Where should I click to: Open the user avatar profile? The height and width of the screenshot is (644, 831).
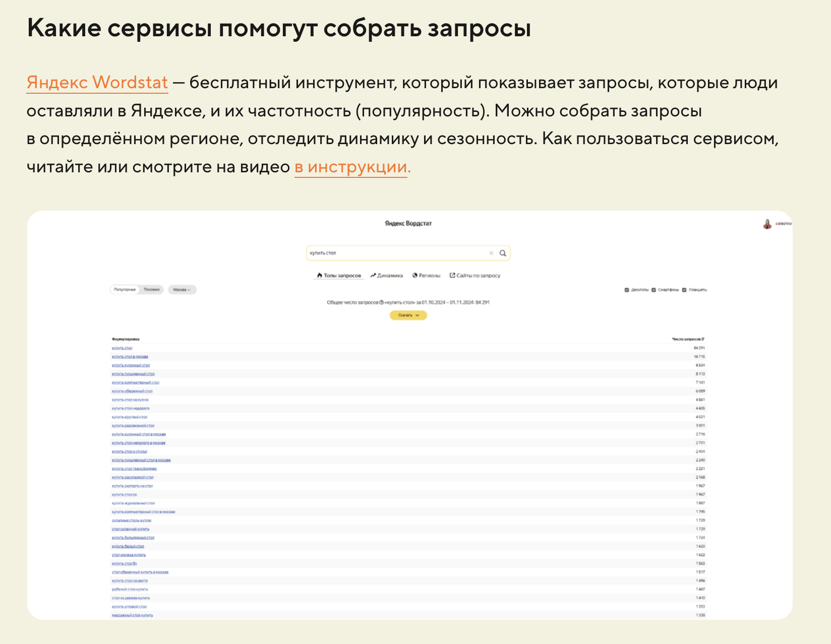pyautogui.click(x=767, y=224)
